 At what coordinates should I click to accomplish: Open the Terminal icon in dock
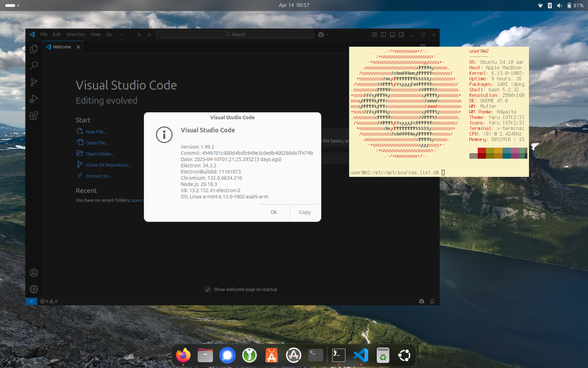tap(316, 355)
